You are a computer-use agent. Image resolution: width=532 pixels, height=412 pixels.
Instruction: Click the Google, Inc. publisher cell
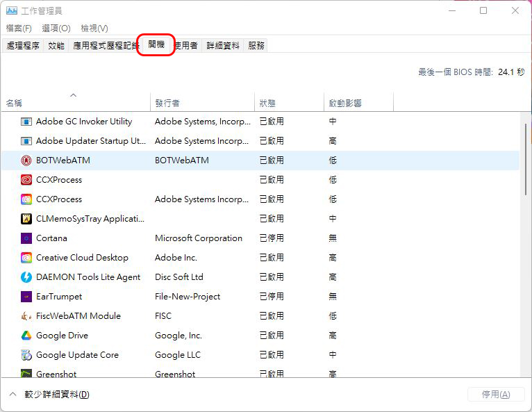click(x=178, y=336)
